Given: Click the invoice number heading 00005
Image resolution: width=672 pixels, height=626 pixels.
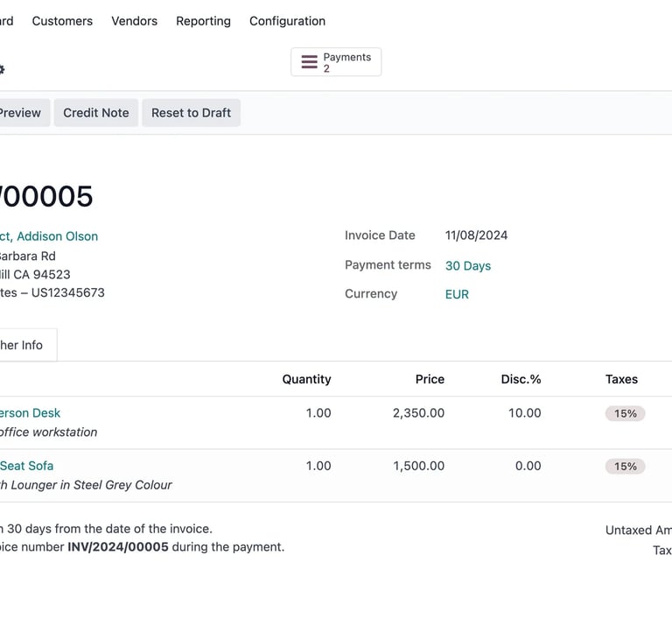Looking at the screenshot, I should 46,196.
